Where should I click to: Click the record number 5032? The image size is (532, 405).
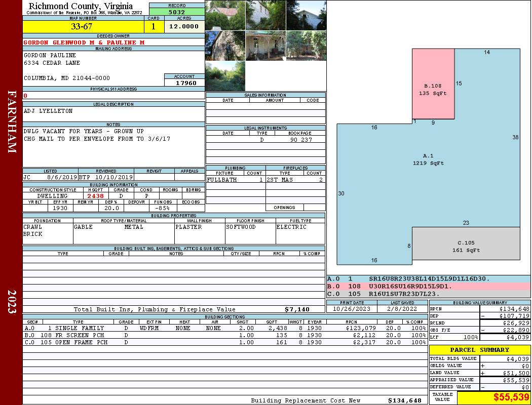(x=177, y=12)
